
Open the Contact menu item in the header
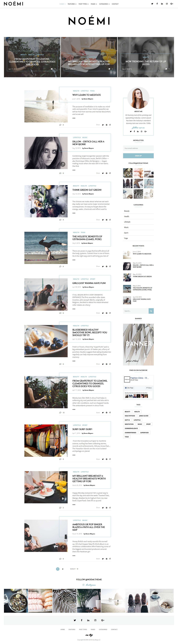[x=115, y=4]
